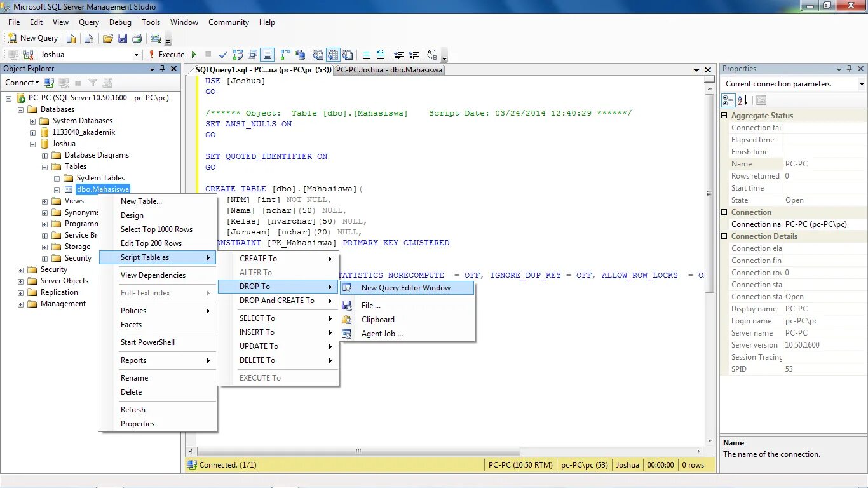Open the SELECT To submenu
Image resolution: width=868 pixels, height=488 pixels.
click(x=278, y=318)
